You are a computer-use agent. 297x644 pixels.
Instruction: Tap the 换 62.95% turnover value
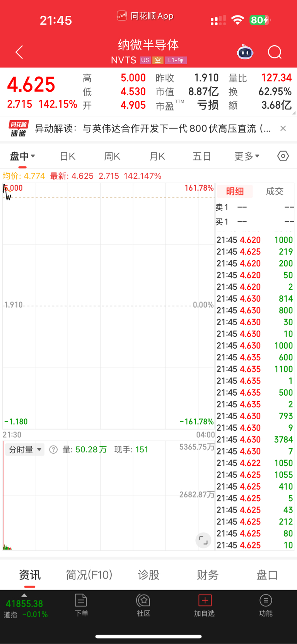(x=275, y=92)
